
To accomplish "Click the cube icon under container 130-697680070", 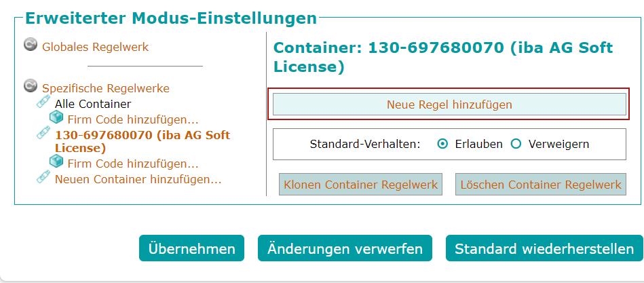I will coord(57,162).
